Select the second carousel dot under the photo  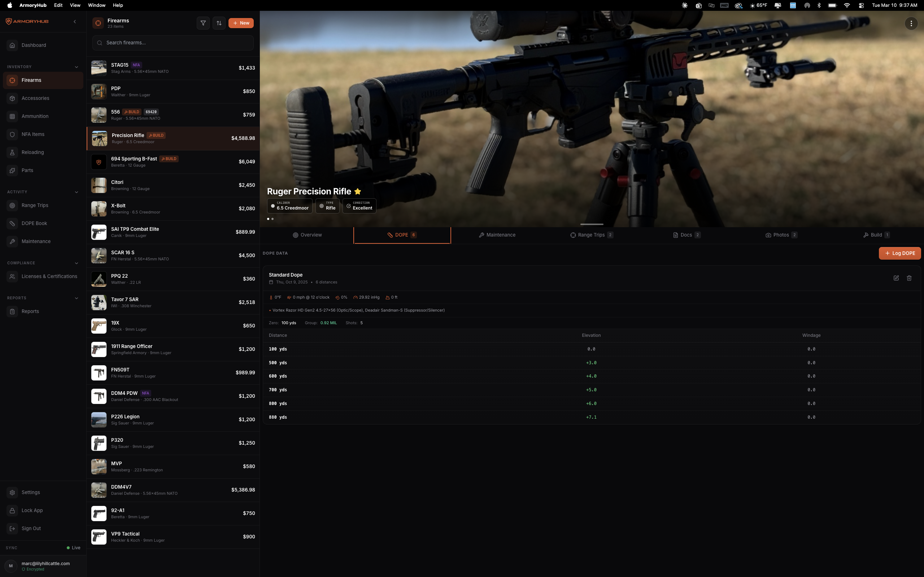tap(273, 219)
